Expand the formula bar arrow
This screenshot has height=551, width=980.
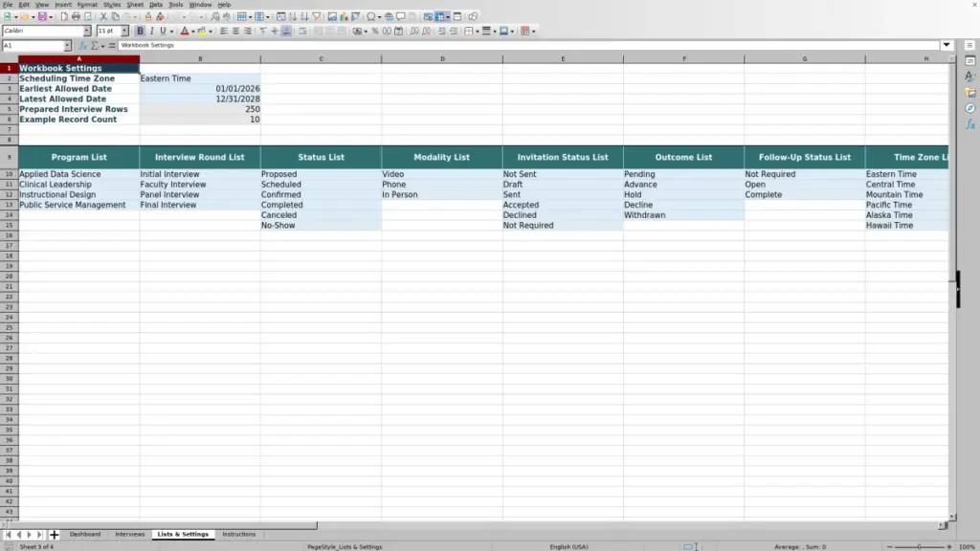tap(947, 45)
